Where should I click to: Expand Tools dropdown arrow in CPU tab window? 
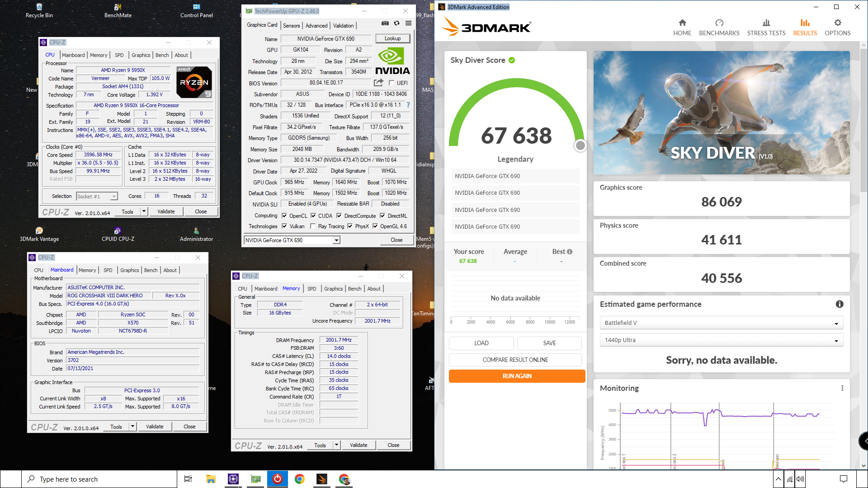pos(144,211)
